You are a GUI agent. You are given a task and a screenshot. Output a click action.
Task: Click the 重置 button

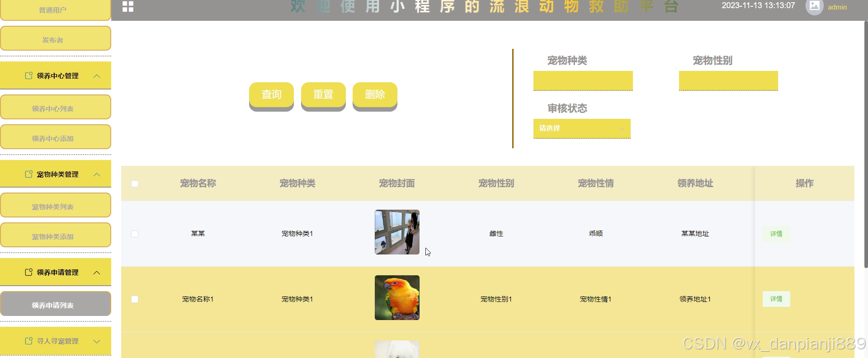click(323, 95)
